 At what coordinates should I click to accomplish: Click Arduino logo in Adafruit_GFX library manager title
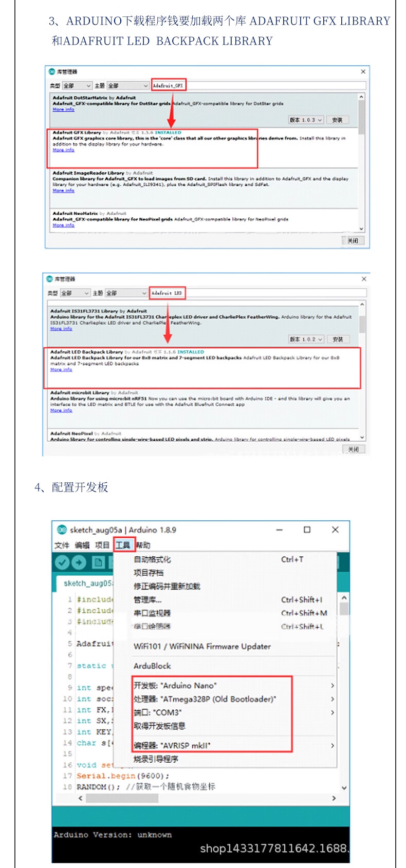(x=51, y=71)
